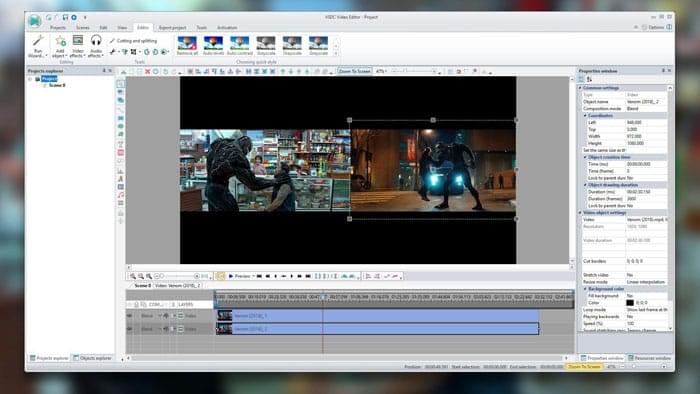Click the sort icon in the Properties window toolbar
700x394 pixels.
point(589,79)
